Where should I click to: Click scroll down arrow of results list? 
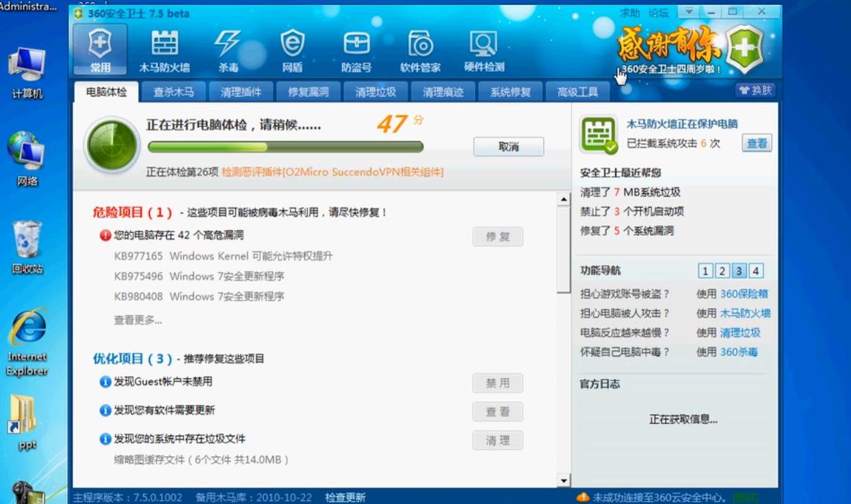click(x=564, y=480)
